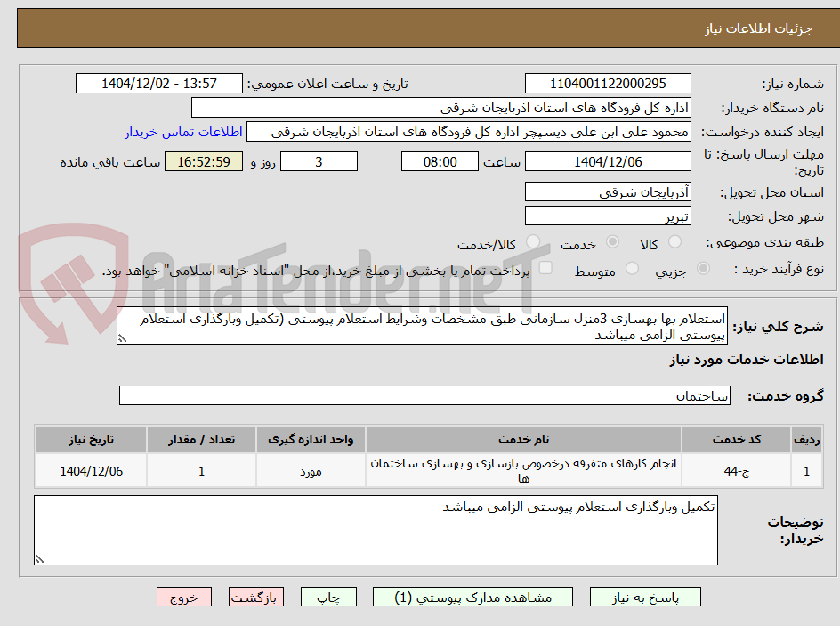840x626 pixels.
Task: Click the واحد اندازه گیری column header
Action: [x=311, y=440]
